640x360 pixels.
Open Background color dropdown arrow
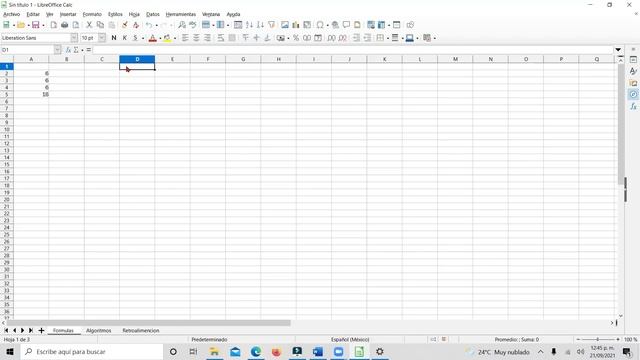click(175, 38)
